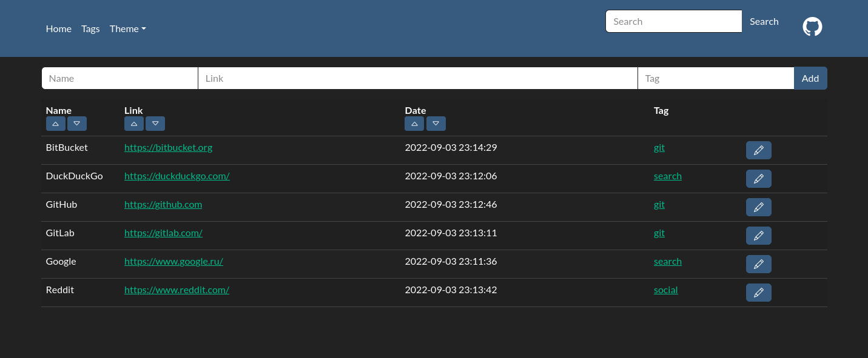
Task: Click the date 2022-09-03 23:13:42
Action: (451, 290)
